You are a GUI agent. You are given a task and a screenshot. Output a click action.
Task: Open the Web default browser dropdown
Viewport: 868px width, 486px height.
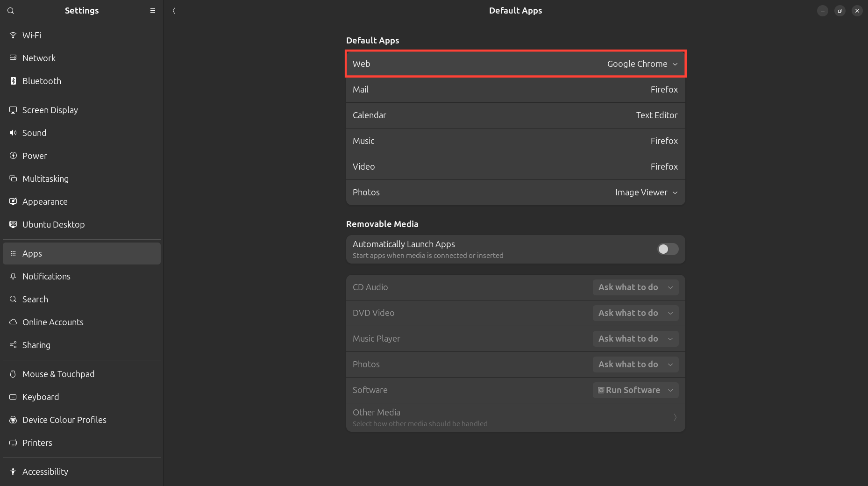point(642,64)
